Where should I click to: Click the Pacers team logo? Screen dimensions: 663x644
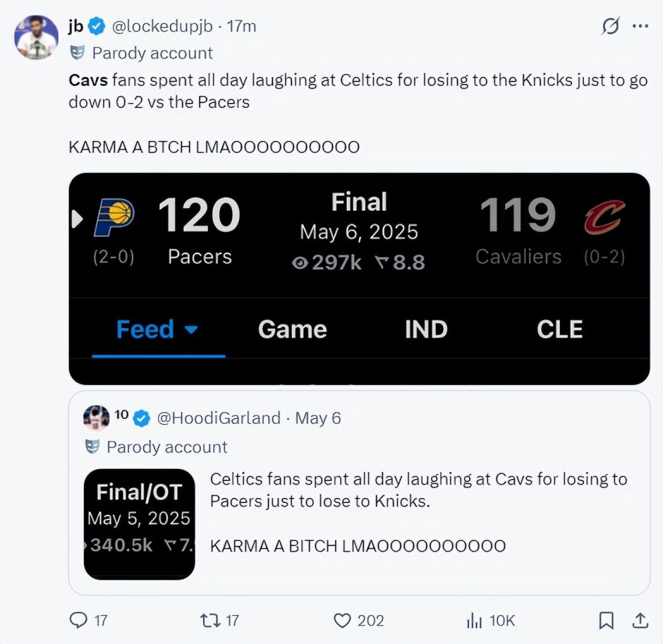point(114,217)
